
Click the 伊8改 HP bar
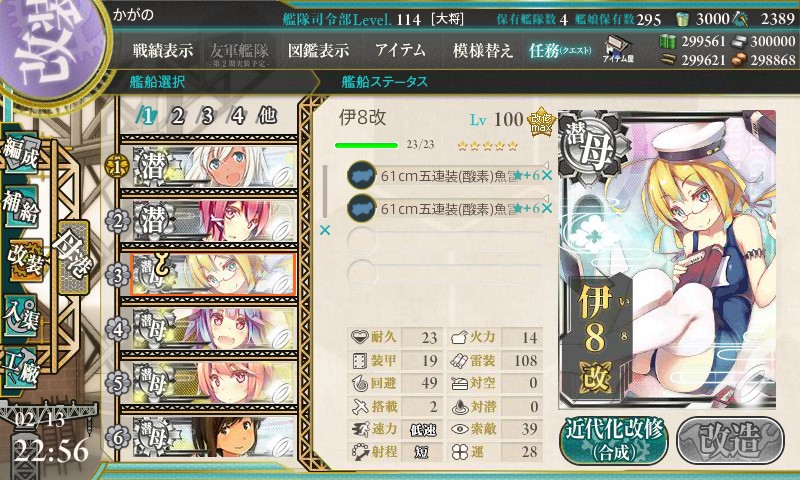click(x=366, y=145)
